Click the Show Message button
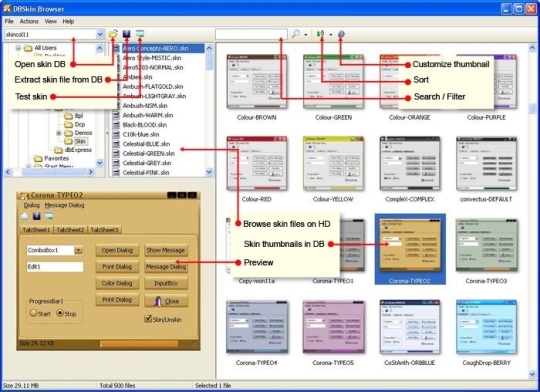The image size is (540, 392). tap(166, 250)
